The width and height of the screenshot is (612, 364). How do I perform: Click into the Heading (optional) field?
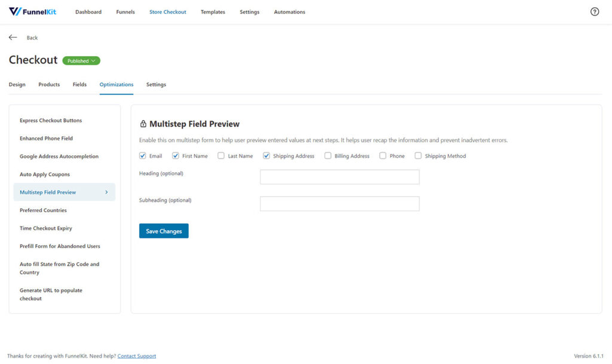tap(339, 177)
